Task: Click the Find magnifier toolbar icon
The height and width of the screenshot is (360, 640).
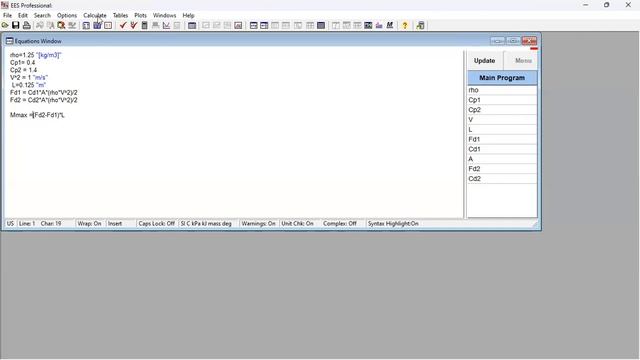Action: tap(61, 25)
